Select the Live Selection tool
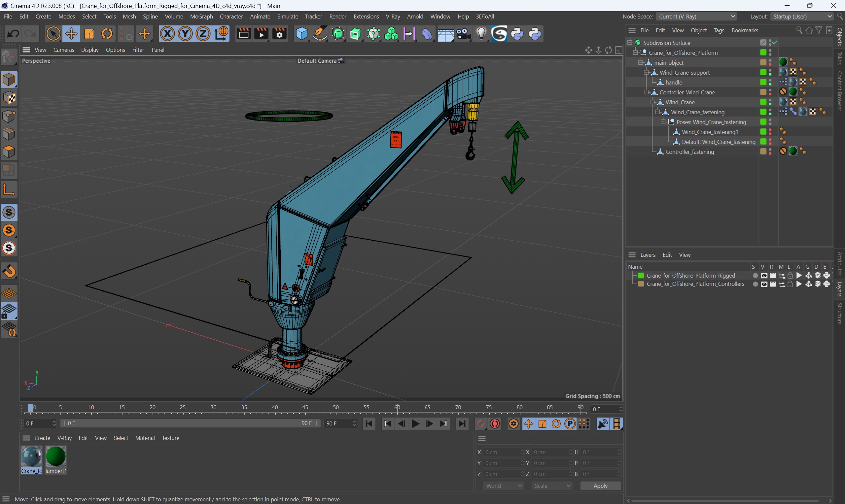The image size is (845, 504). click(53, 34)
